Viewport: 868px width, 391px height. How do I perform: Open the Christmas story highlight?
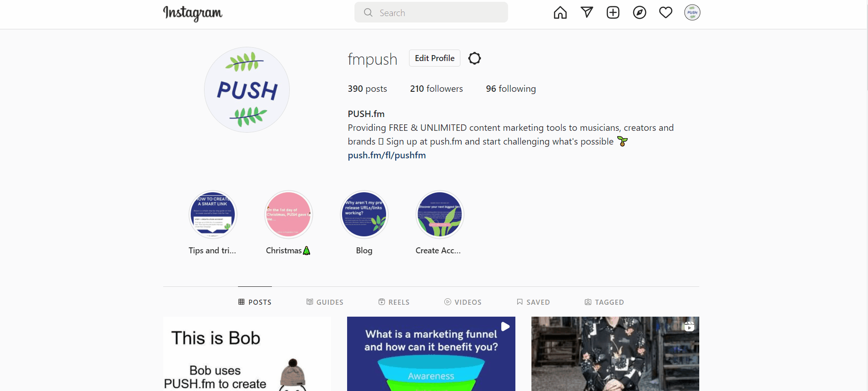[288, 214]
